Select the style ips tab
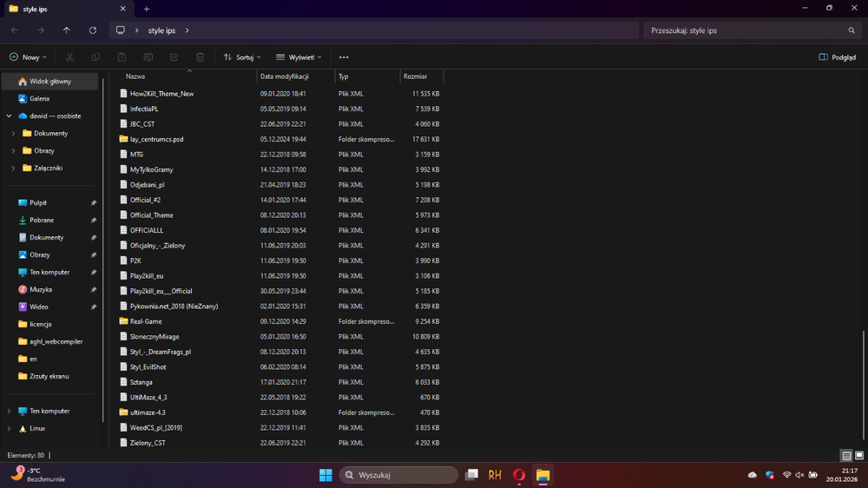868x488 pixels. pyautogui.click(x=61, y=9)
